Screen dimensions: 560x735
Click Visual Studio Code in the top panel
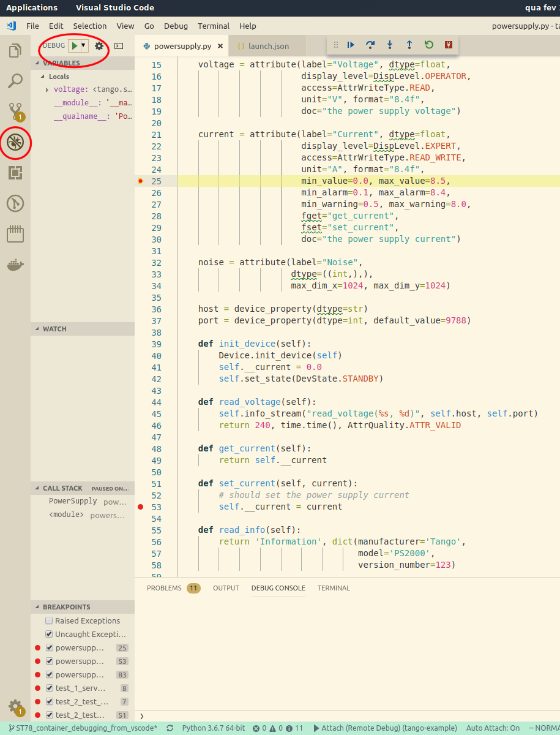tap(115, 7)
